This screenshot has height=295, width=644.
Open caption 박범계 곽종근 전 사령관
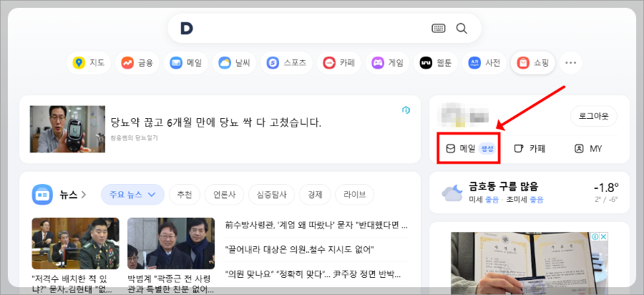coord(171,284)
